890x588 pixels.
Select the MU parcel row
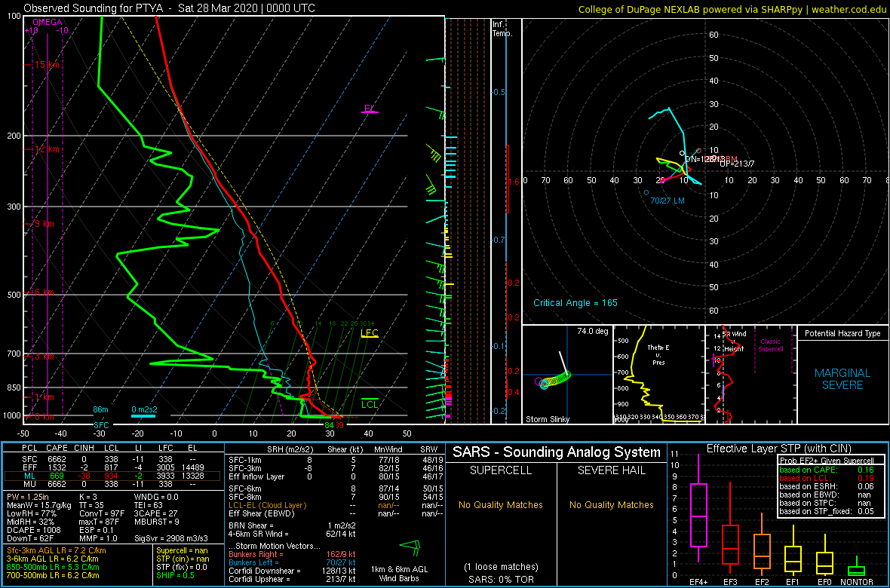click(x=113, y=485)
